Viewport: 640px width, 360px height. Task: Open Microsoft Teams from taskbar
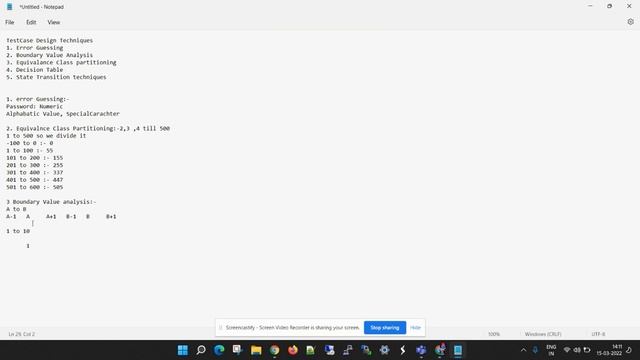(x=421, y=350)
